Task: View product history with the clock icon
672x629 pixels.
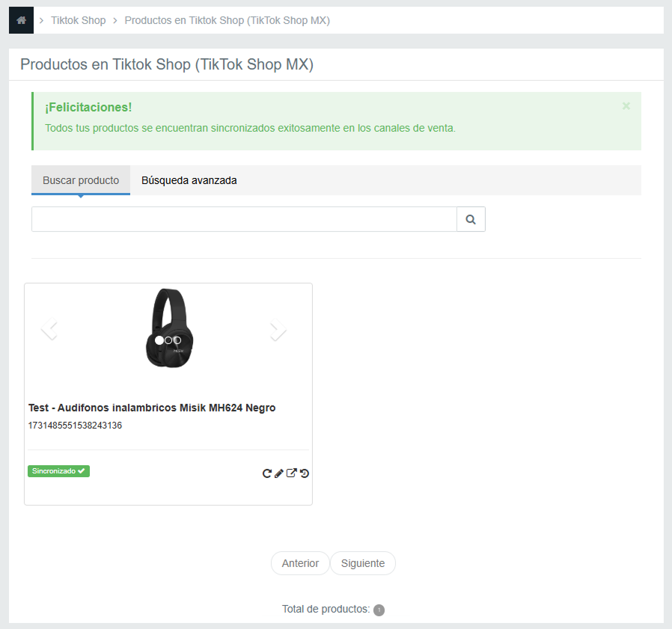Action: 305,473
